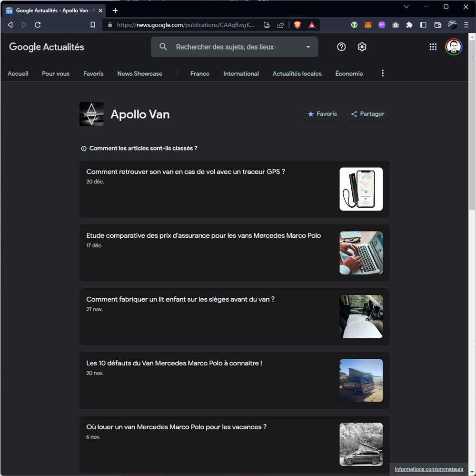The width and height of the screenshot is (476, 476).
Task: Click the green circular extension icon
Action: [x=354, y=25]
